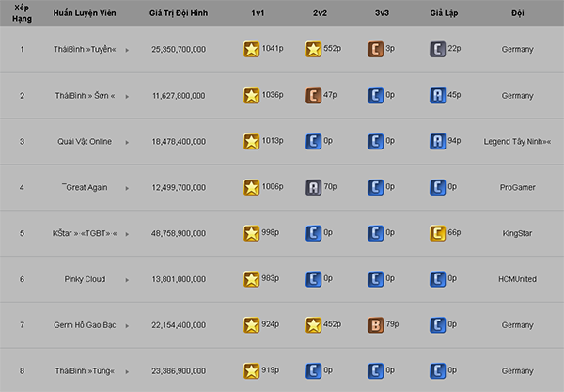The width and height of the screenshot is (564, 392).
Task: Sort by Giá Trị Đội Hình header
Action: coord(179,13)
